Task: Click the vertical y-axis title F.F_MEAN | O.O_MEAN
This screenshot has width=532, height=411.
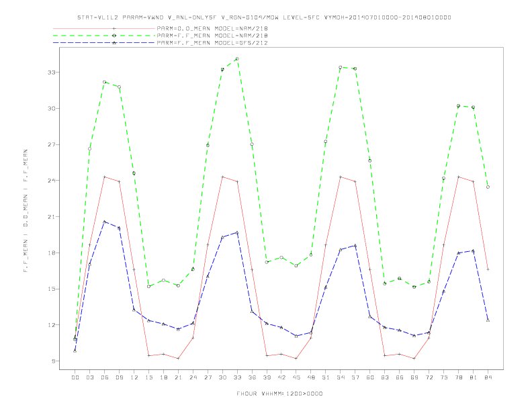Action: [26, 211]
